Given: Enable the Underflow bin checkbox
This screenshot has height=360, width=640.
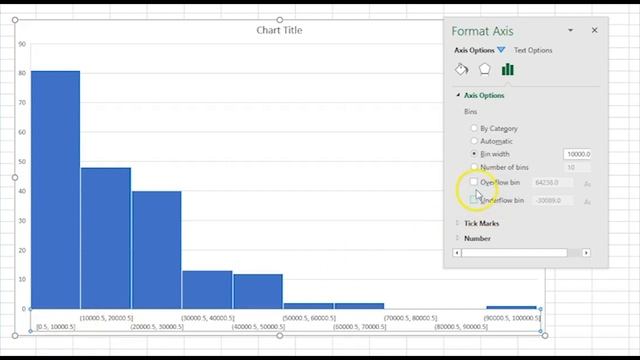Looking at the screenshot, I should [473, 200].
